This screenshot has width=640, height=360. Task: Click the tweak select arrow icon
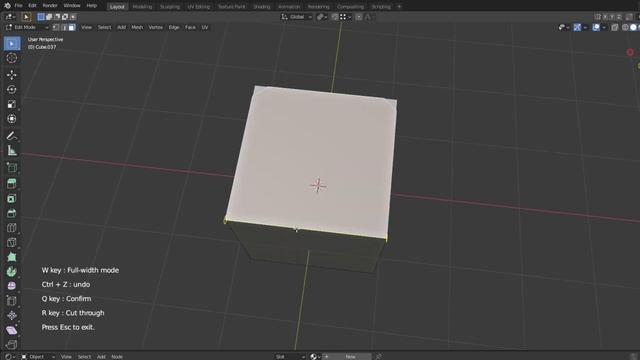[x=26, y=17]
